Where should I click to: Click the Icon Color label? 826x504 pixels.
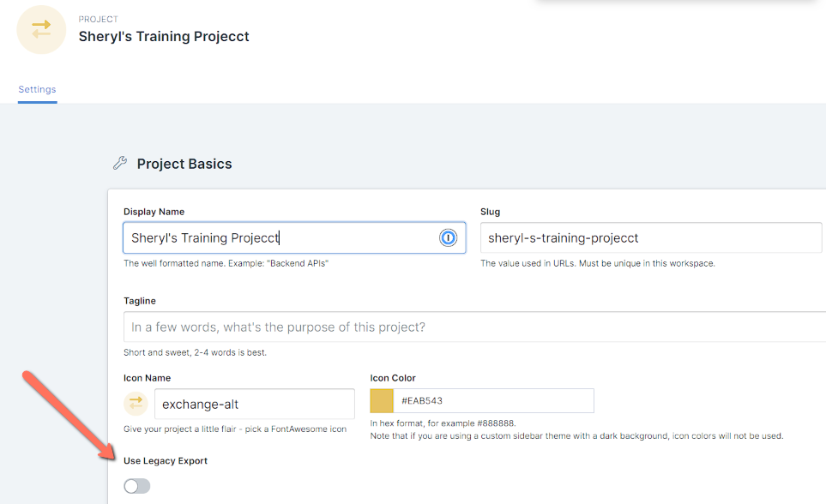tap(393, 378)
